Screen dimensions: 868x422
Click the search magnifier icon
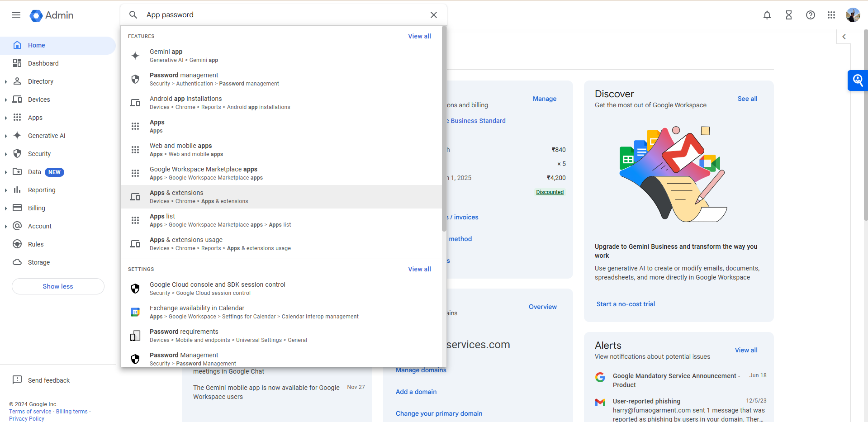pos(133,15)
